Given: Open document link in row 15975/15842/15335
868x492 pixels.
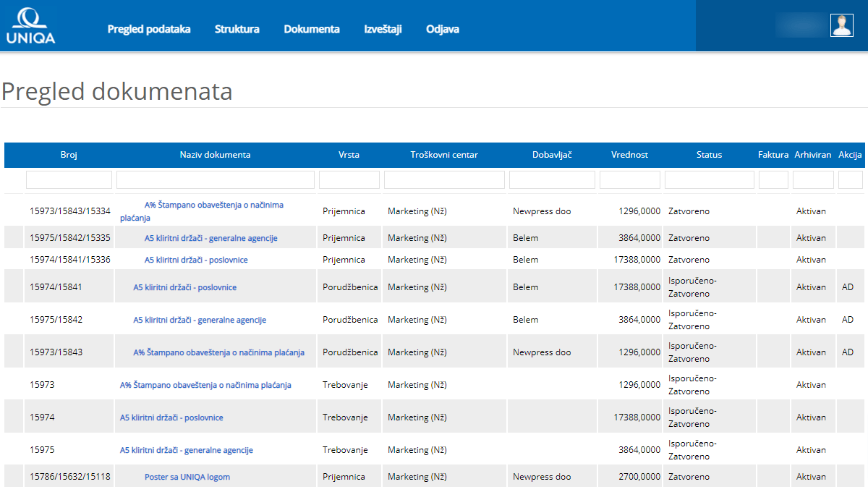Looking at the screenshot, I should point(210,238).
